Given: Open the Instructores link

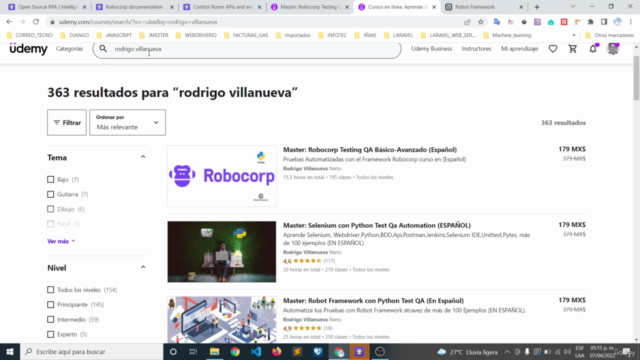Looking at the screenshot, I should [476, 49].
